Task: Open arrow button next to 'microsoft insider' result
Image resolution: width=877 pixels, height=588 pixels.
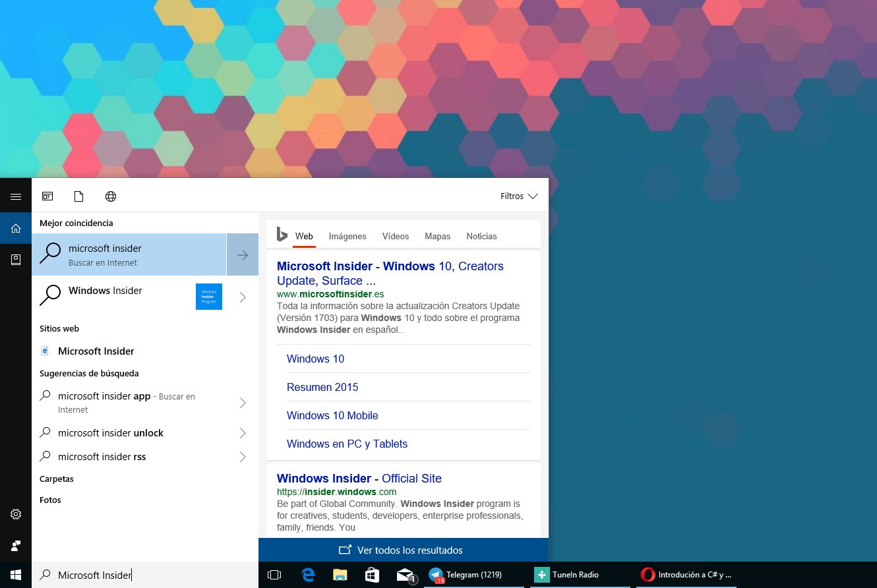Action: 243,254
